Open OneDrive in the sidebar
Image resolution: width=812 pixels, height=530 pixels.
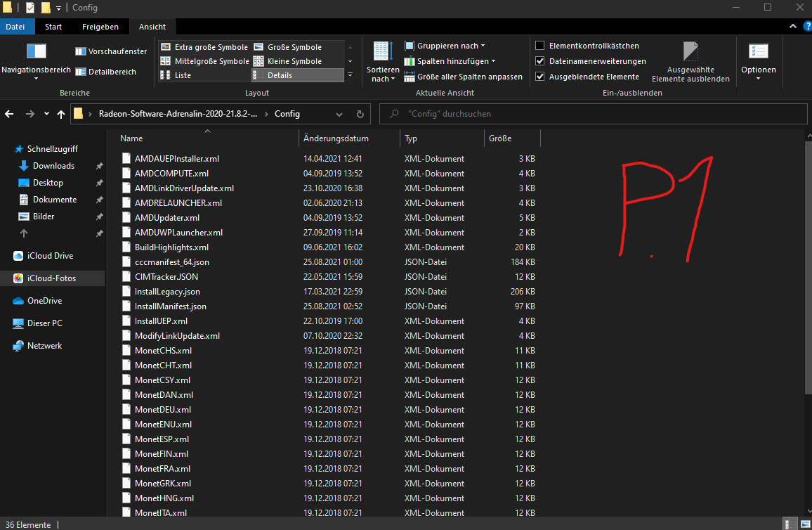coord(44,300)
